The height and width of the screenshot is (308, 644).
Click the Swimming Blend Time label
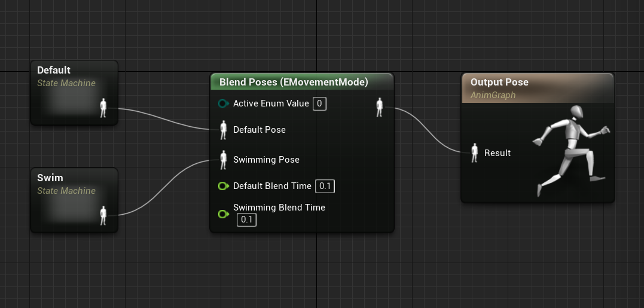[279, 208]
